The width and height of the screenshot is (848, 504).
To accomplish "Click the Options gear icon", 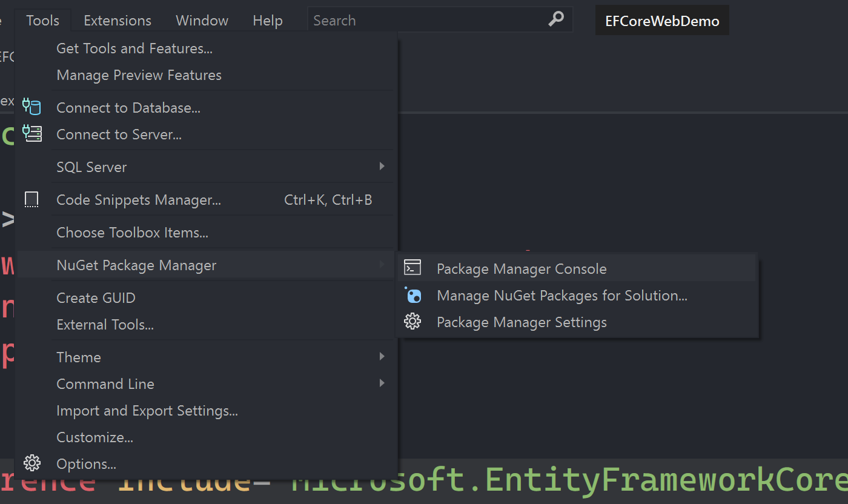I will point(32,463).
